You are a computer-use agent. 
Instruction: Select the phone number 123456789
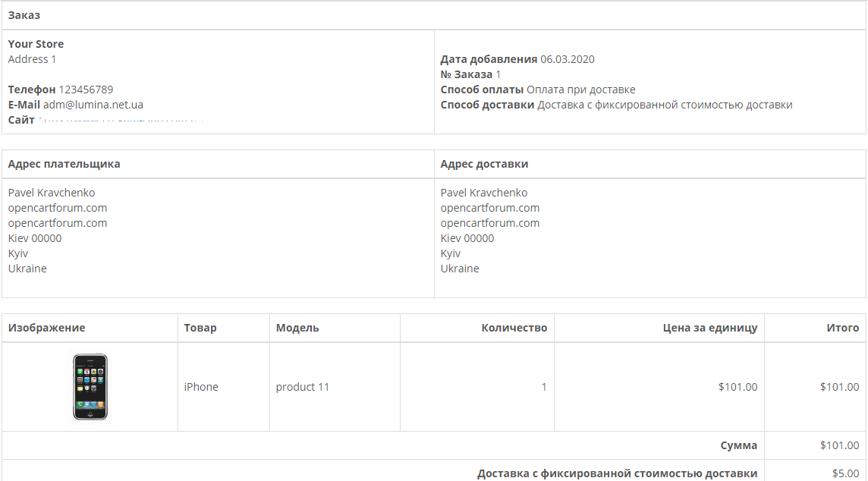click(x=86, y=90)
